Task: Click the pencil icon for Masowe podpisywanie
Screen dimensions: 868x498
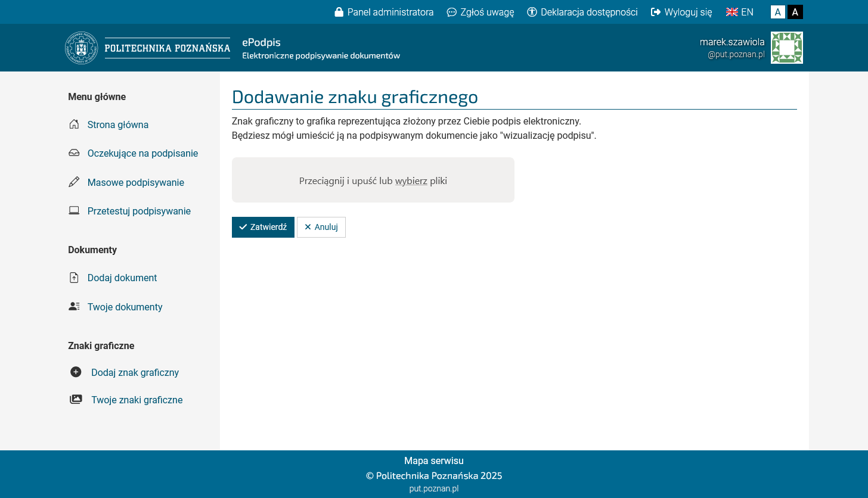Action: click(x=74, y=182)
